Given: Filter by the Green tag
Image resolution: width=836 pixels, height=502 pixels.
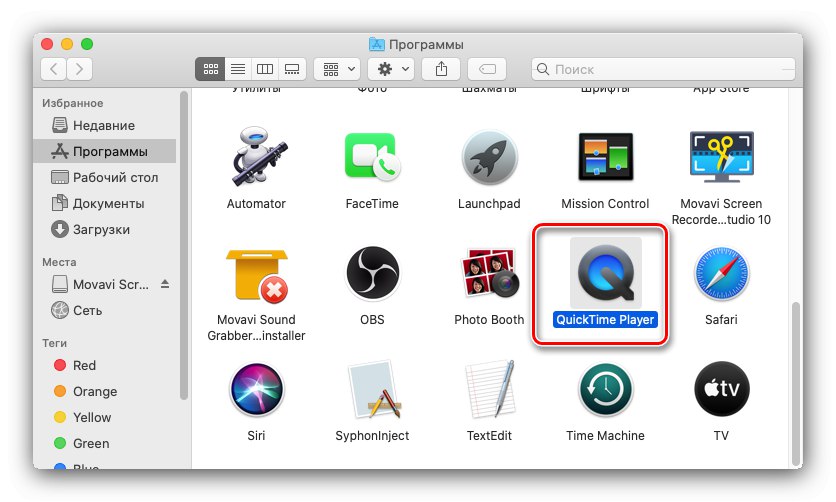Looking at the screenshot, I should click(104, 443).
